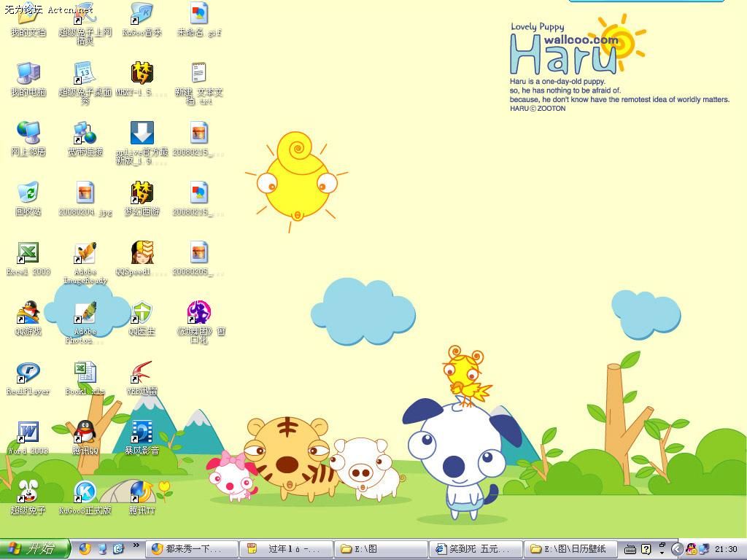Screen dimensions: 747x560
Task: Select 未命名.gif file icon
Action: coord(199,19)
